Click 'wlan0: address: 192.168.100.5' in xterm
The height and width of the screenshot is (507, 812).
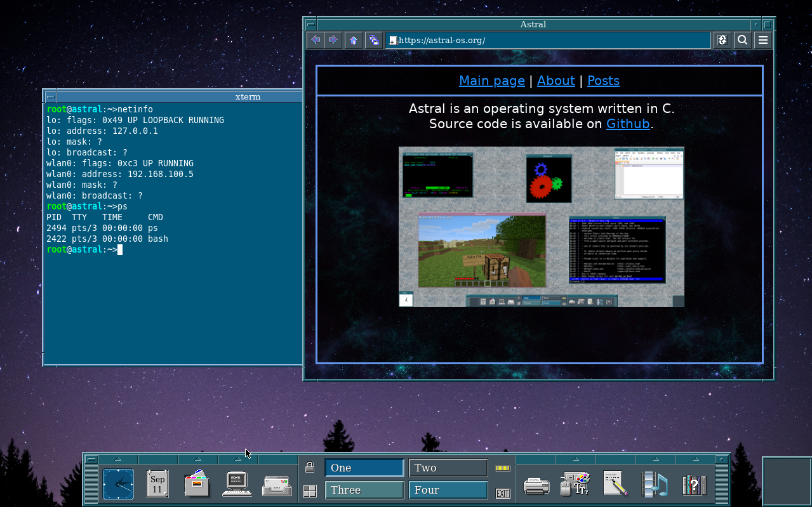coord(120,174)
